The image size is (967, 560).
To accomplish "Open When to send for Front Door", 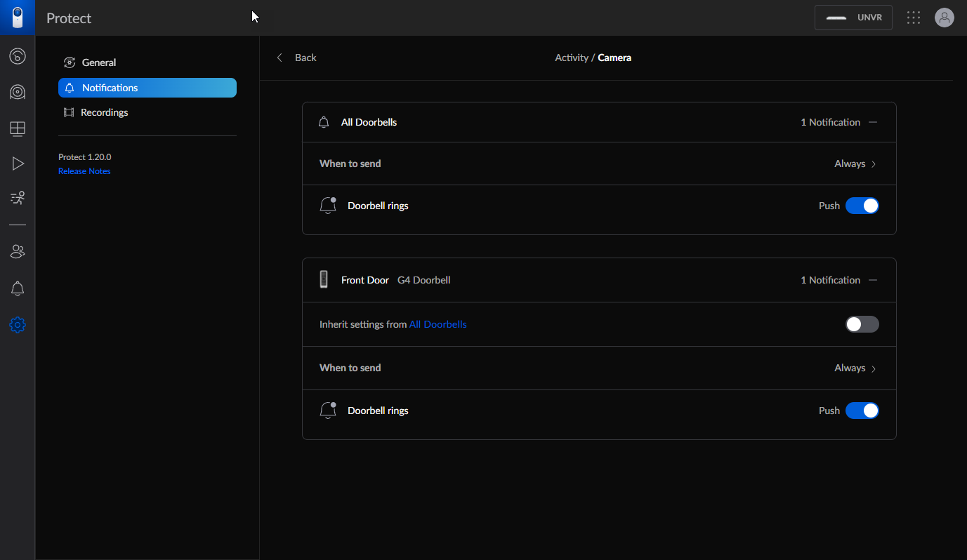I will (x=599, y=368).
